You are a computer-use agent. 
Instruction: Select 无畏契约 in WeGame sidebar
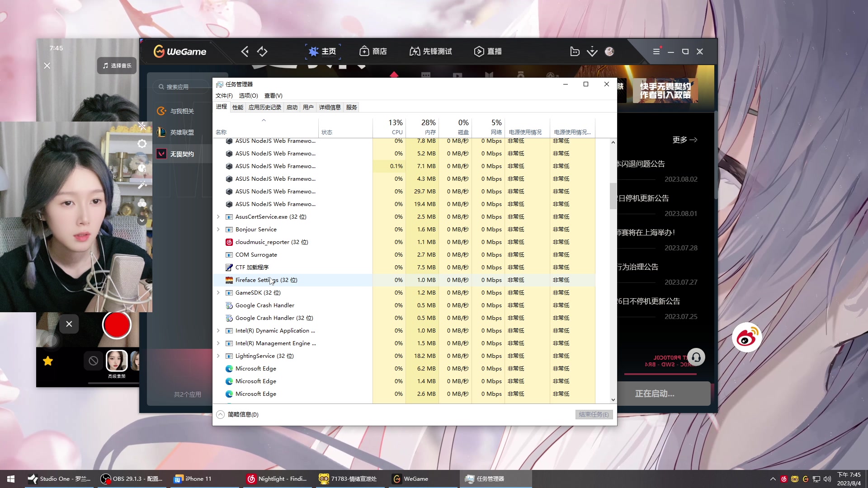182,154
